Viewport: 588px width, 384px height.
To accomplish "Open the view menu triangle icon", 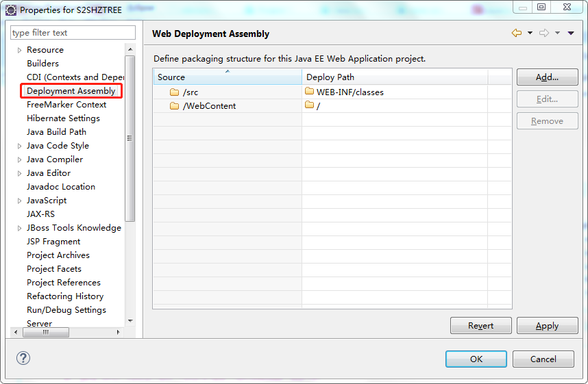I will click(571, 33).
